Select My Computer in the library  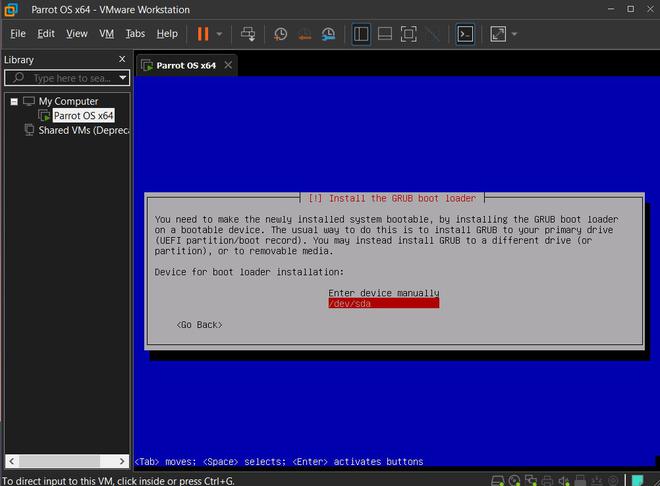coord(68,101)
